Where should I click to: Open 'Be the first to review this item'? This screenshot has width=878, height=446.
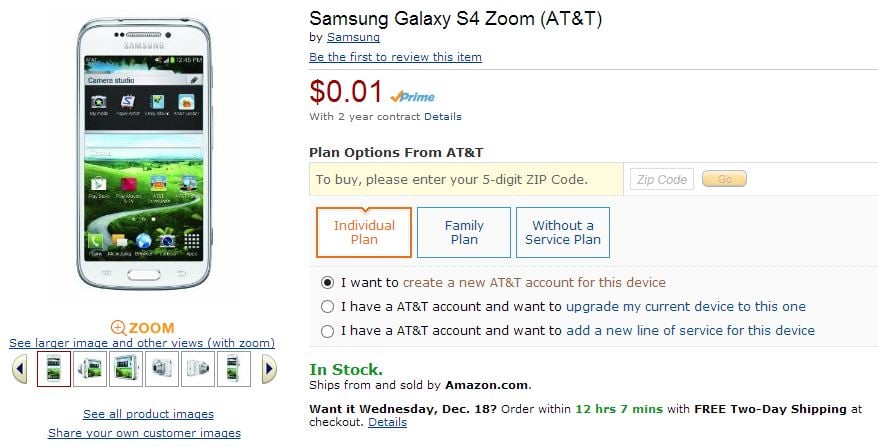pos(395,57)
